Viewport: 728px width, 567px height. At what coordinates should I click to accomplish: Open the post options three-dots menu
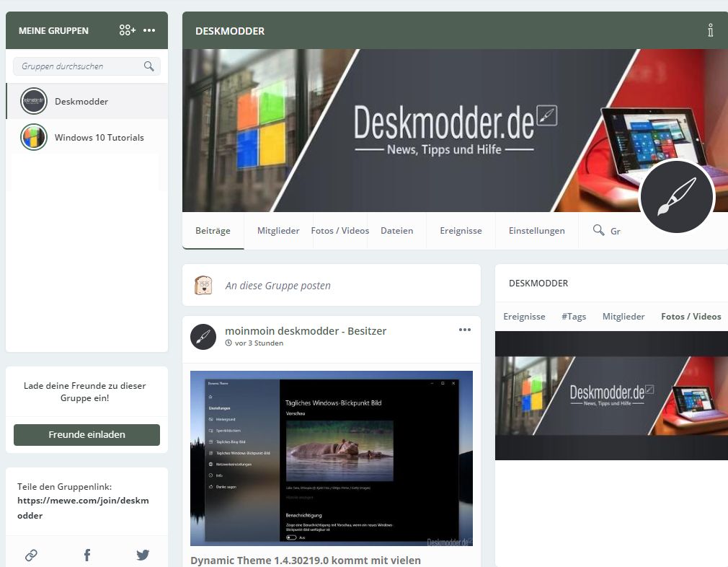(465, 330)
